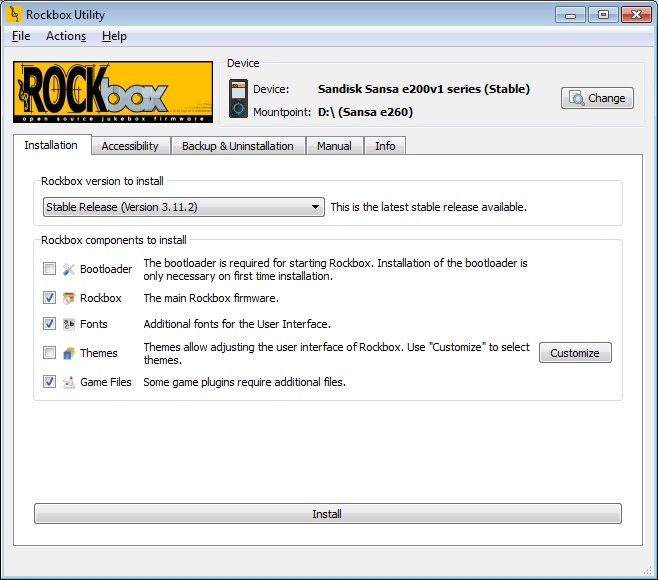Click the Game Files label
The height and width of the screenshot is (580, 658).
pyautogui.click(x=106, y=382)
